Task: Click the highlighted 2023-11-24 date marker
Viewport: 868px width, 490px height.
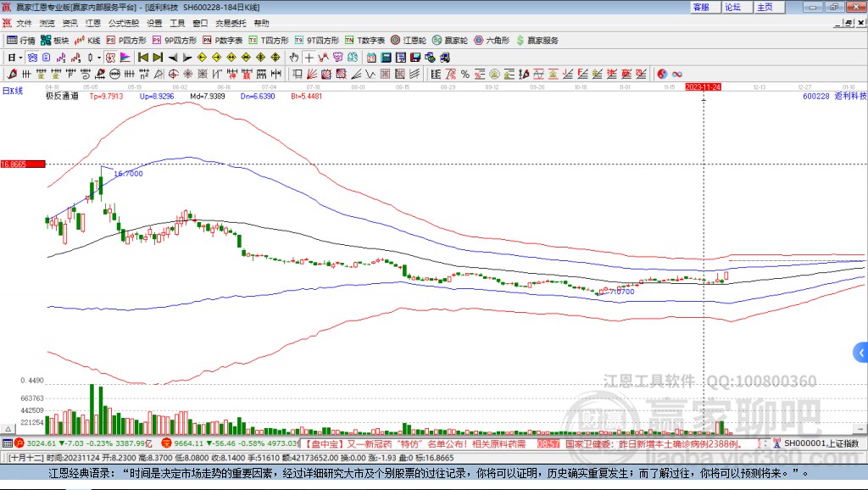Action: [703, 87]
